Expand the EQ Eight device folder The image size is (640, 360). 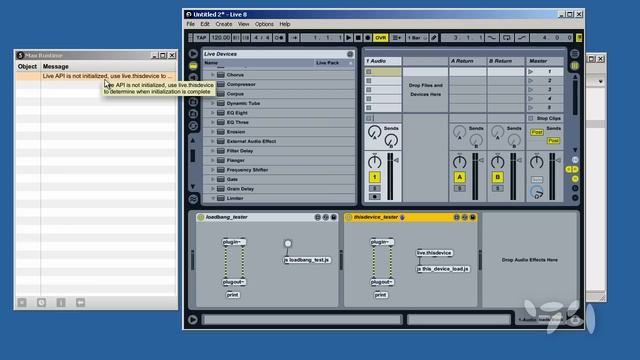pyautogui.click(x=213, y=113)
